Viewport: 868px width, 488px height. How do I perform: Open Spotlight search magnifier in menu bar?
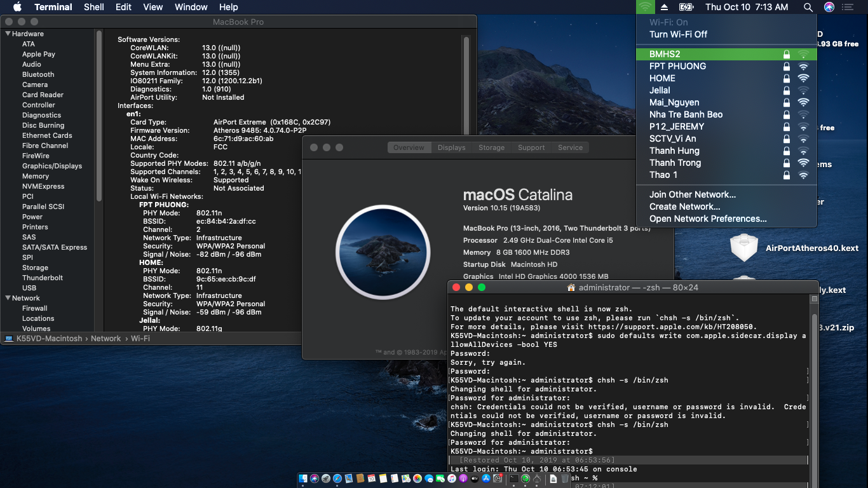point(808,7)
